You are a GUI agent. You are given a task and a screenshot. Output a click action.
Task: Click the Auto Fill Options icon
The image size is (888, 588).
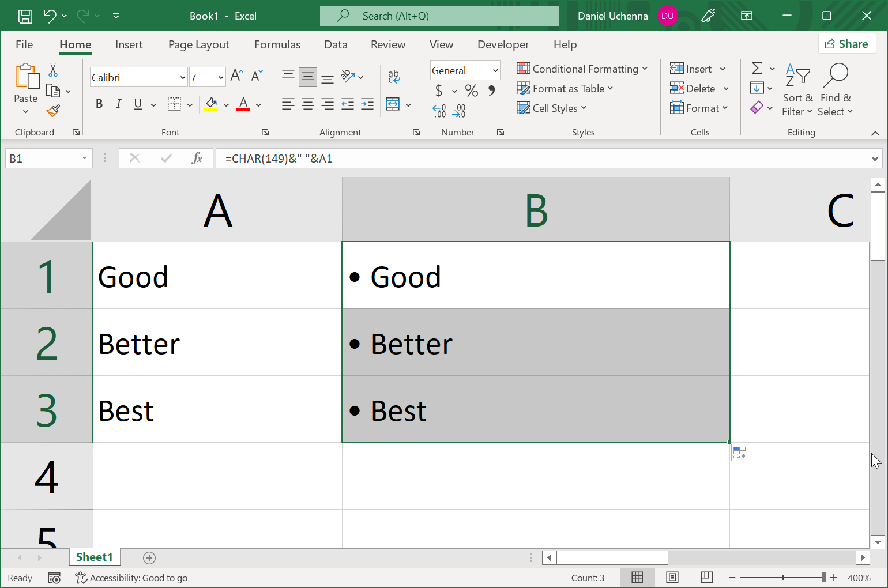pos(740,453)
